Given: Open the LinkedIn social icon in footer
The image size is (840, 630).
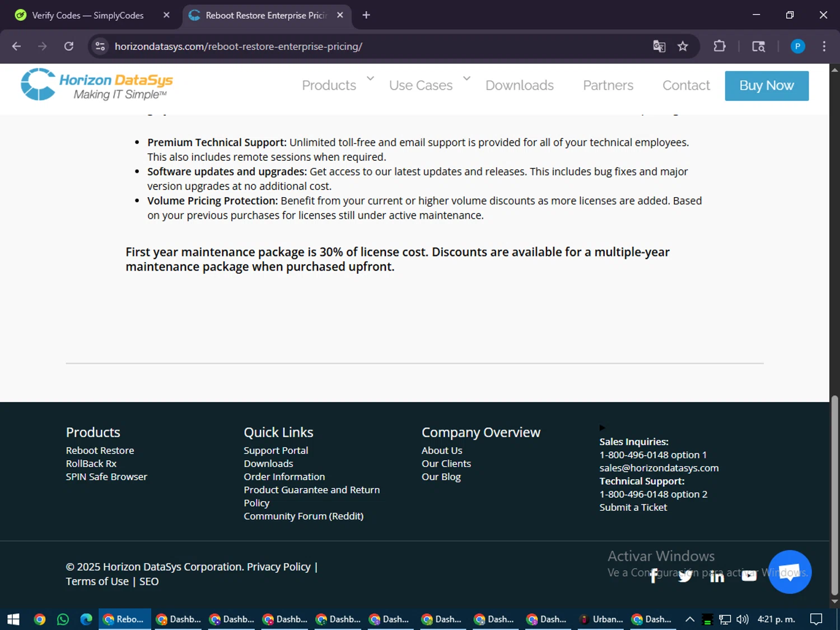Looking at the screenshot, I should (717, 576).
